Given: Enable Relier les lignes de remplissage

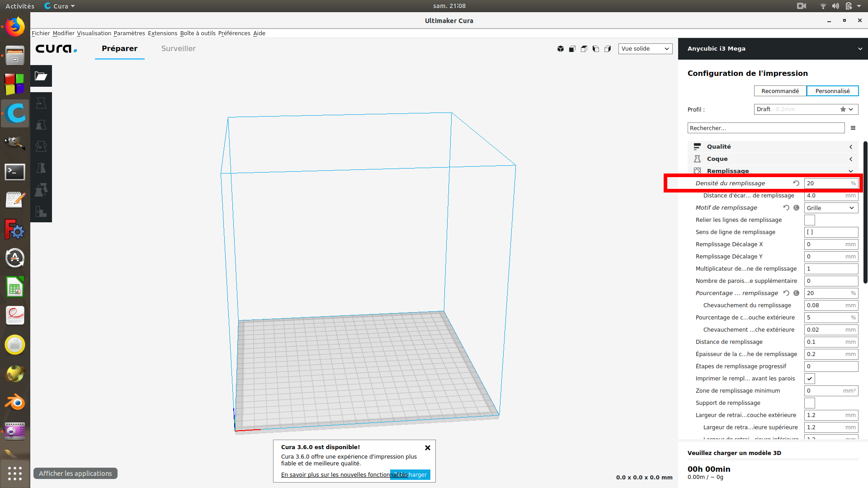Looking at the screenshot, I should click(810, 220).
